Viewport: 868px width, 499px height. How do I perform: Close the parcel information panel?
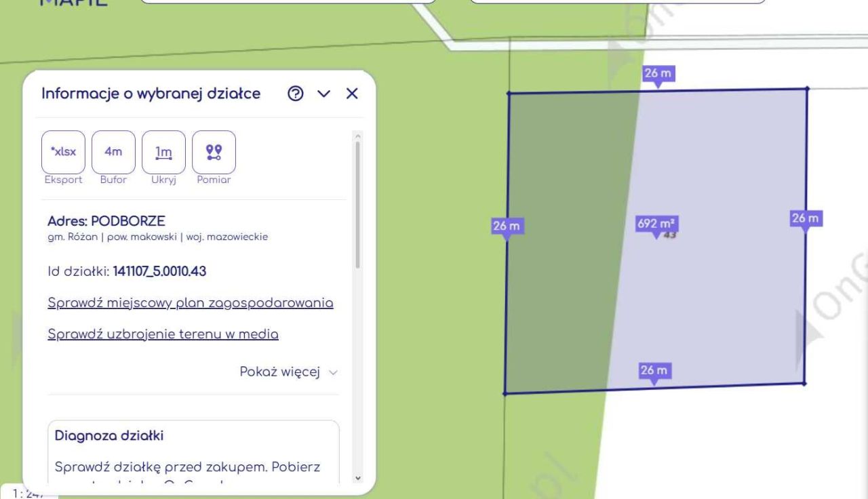(352, 94)
